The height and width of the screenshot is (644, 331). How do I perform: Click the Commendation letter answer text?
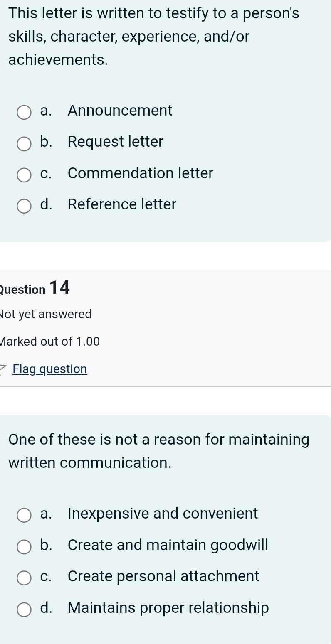point(141,173)
